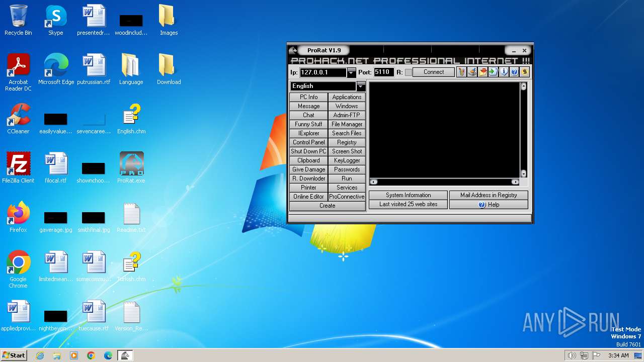Launch CCleaner from desktop

pyautogui.click(x=18, y=119)
